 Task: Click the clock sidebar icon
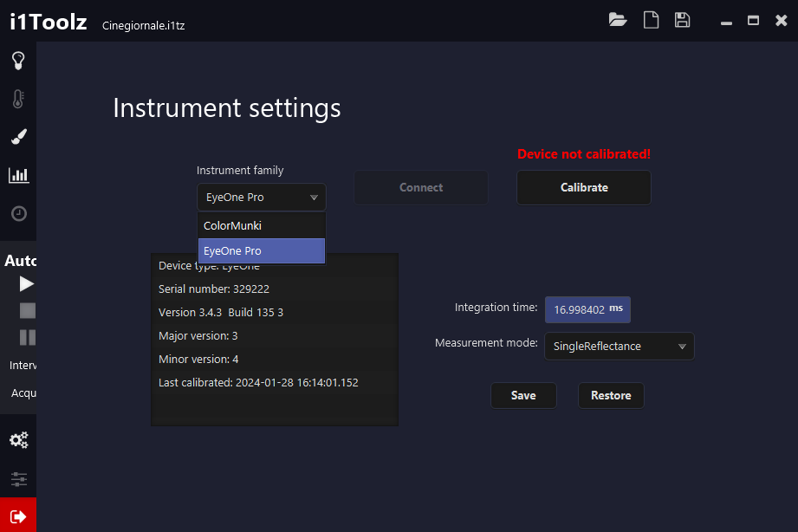click(18, 213)
